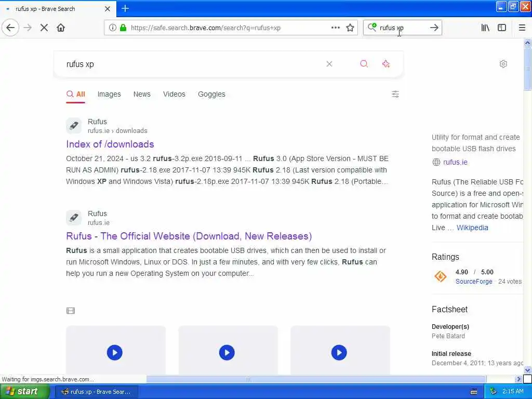Go back using the back arrow button
Viewport: 532px width, 399px height.
click(10, 28)
